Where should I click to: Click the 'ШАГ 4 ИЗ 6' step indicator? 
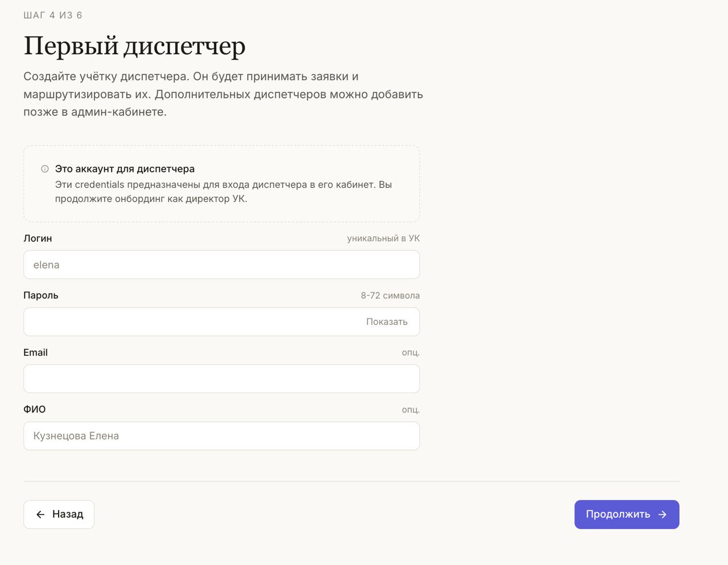point(53,15)
